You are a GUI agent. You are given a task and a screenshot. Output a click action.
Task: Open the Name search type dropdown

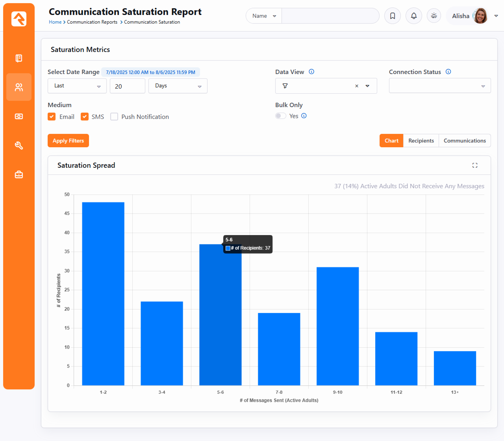264,16
